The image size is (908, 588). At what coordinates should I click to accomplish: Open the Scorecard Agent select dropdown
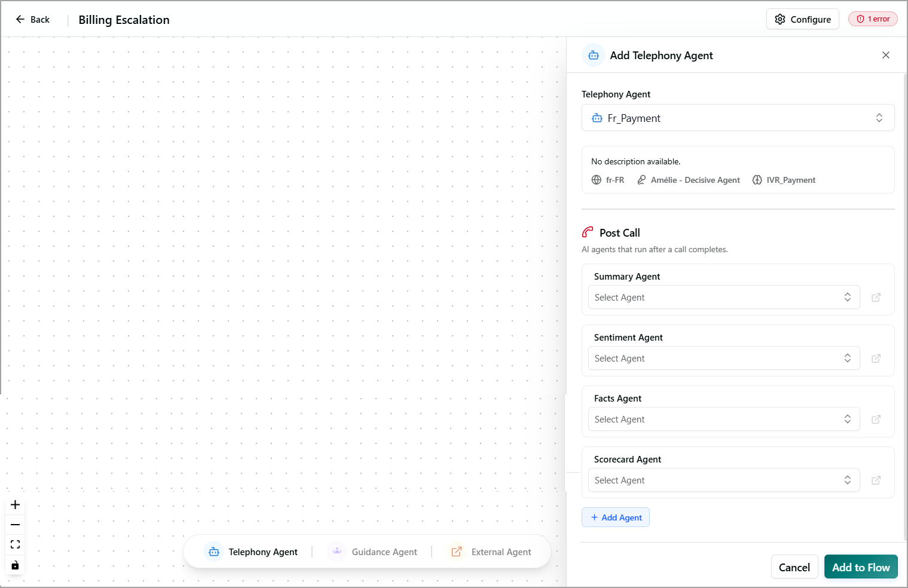[x=724, y=480]
